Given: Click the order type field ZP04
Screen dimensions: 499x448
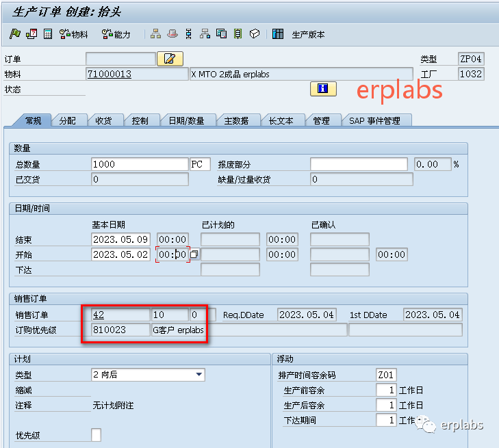Looking at the screenshot, I should (x=471, y=59).
